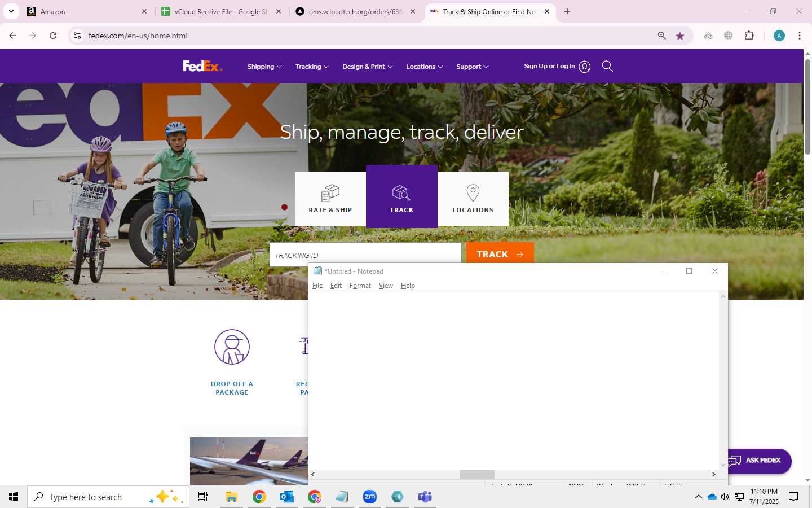Go back with browser back arrow
Screen dimensions: 812x508
12,36
